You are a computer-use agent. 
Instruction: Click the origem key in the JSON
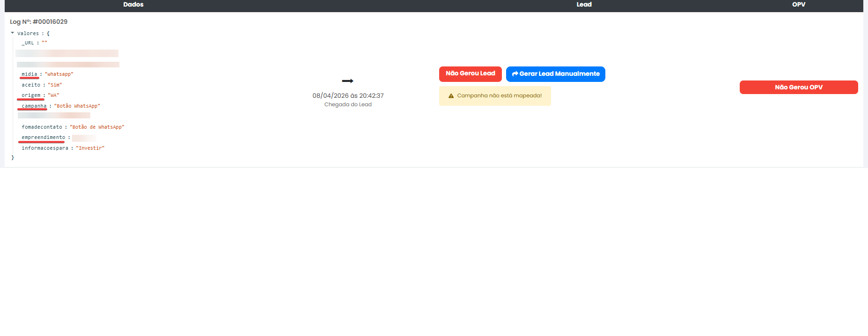click(31, 95)
